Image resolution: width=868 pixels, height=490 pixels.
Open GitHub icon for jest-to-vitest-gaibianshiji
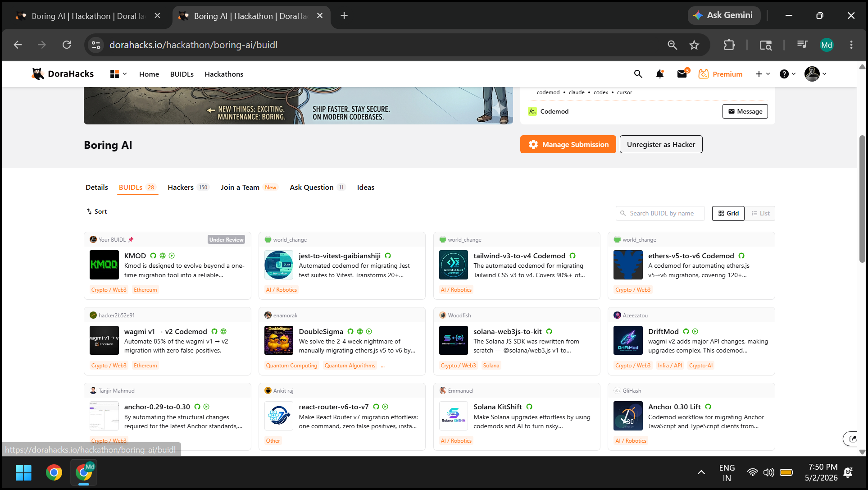(388, 256)
